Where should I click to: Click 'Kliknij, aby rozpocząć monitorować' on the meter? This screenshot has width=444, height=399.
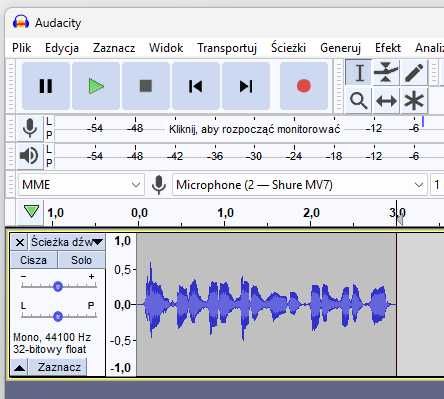pos(254,129)
